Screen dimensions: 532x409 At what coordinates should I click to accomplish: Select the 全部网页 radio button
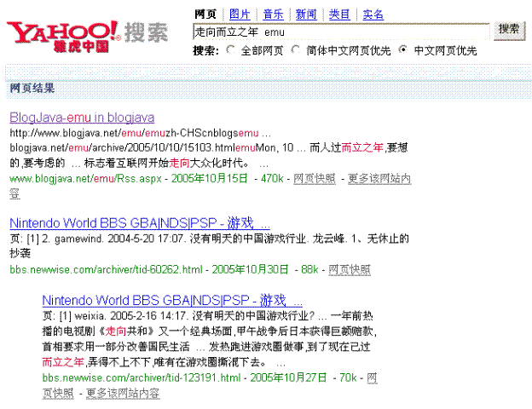230,50
